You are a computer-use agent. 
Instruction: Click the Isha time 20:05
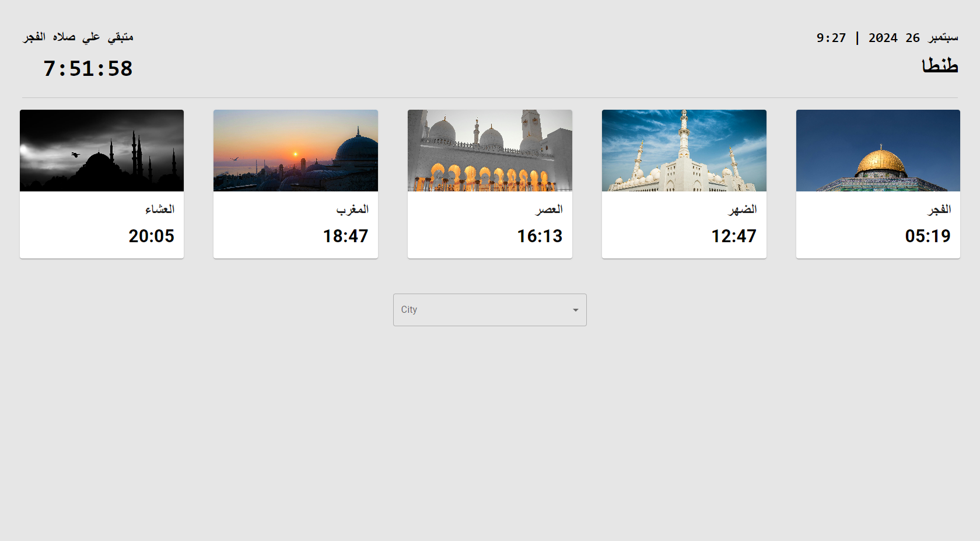(151, 236)
